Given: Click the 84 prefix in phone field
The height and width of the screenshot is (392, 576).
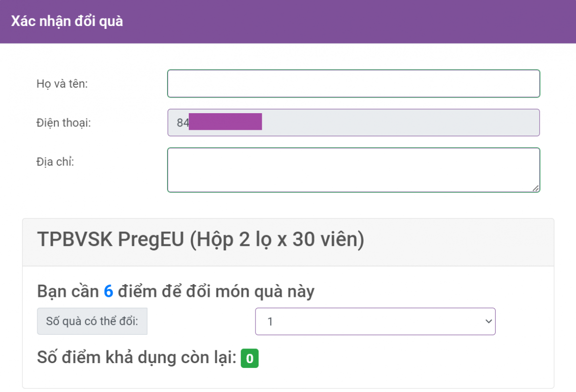Looking at the screenshot, I should point(182,122).
